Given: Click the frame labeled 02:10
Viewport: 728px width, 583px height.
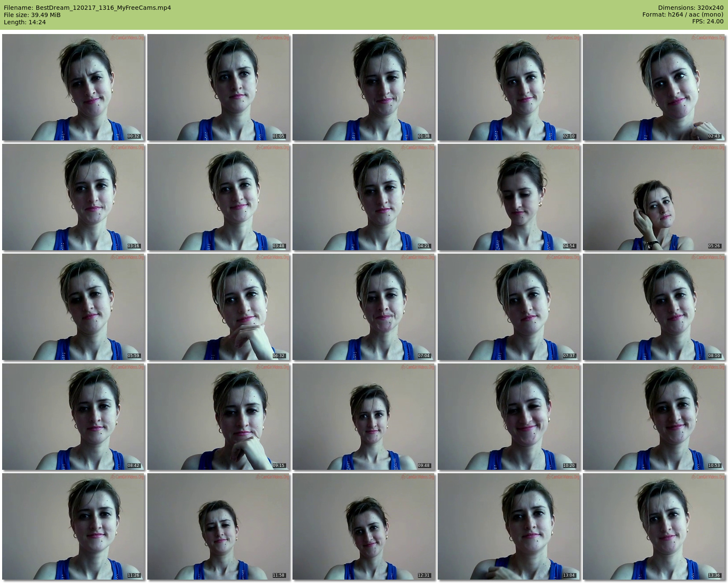Looking at the screenshot, I should 509,87.
